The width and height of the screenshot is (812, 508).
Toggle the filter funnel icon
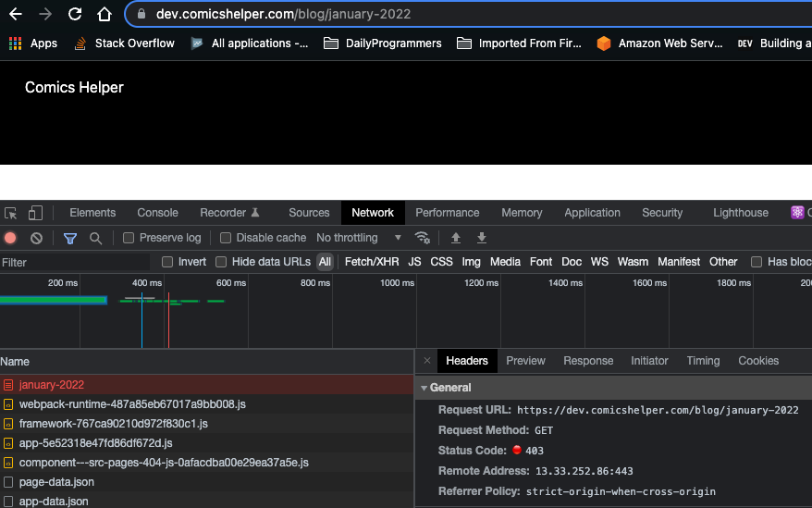click(70, 239)
